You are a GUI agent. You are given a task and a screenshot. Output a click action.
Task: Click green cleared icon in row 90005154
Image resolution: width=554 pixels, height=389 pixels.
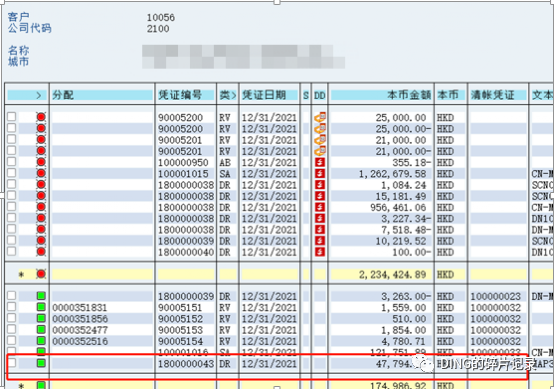(x=41, y=341)
